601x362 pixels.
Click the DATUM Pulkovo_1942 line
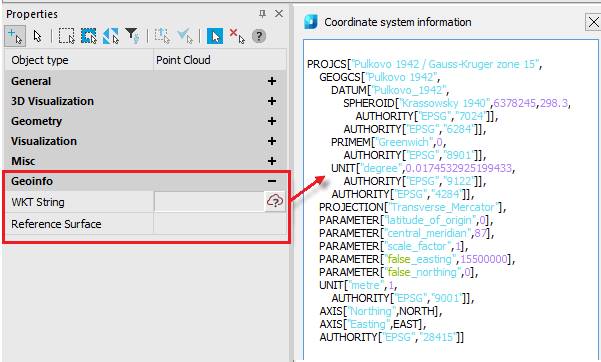coord(390,90)
